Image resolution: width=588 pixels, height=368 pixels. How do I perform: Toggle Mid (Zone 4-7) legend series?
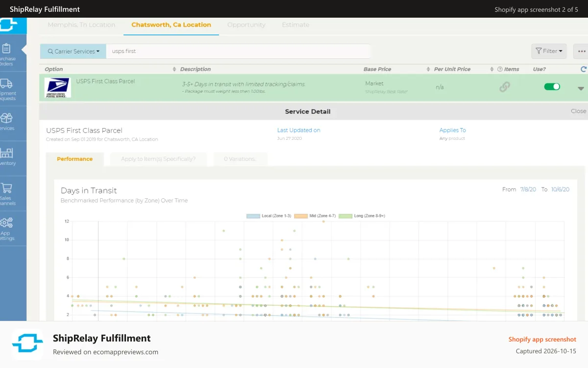(x=315, y=216)
